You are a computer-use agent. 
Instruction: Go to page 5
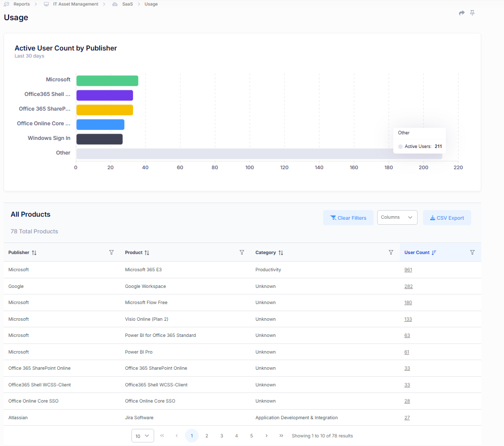pos(251,436)
